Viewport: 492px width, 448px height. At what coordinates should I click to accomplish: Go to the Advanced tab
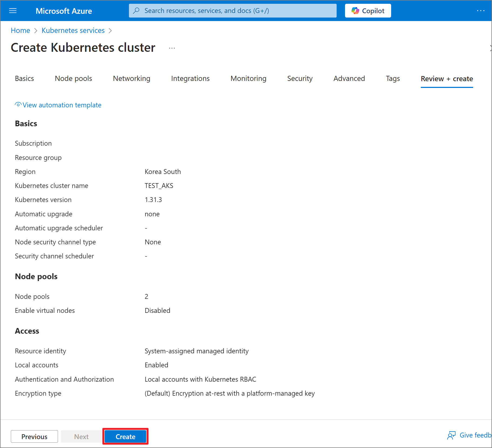pos(349,78)
